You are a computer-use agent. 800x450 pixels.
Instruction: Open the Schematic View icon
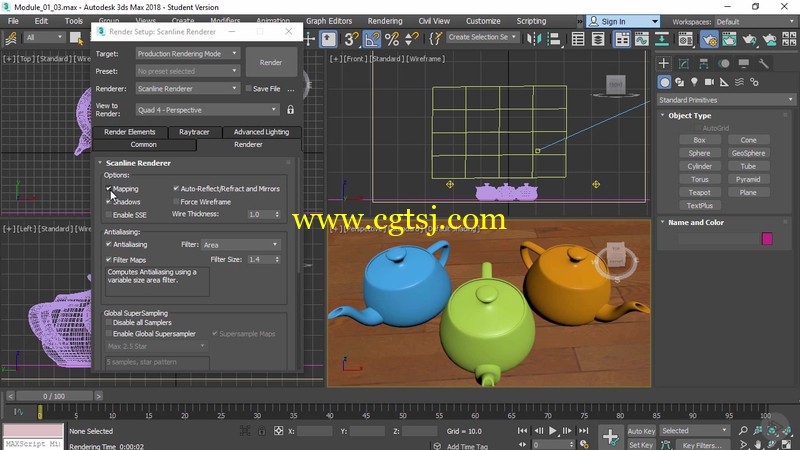[x=661, y=39]
